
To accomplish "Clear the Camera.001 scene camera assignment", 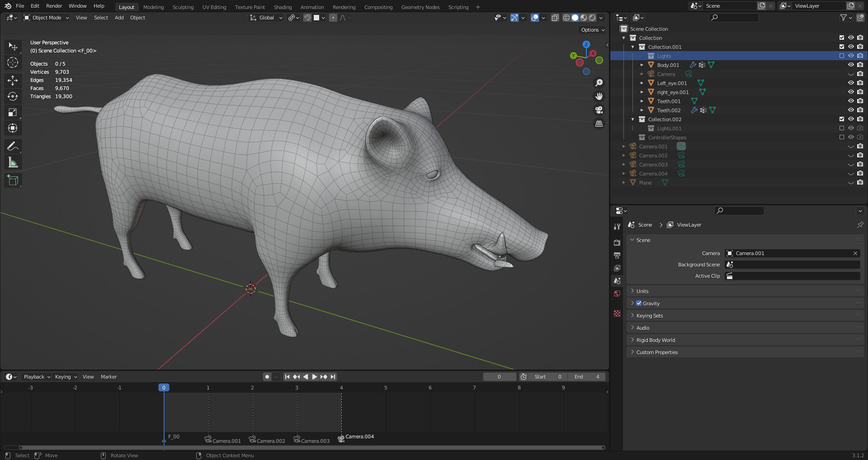I will (854, 253).
